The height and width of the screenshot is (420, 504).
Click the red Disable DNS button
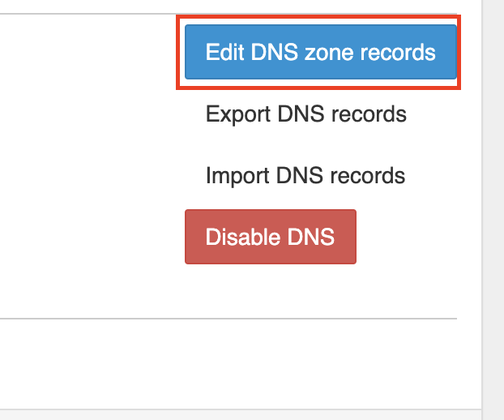click(271, 237)
